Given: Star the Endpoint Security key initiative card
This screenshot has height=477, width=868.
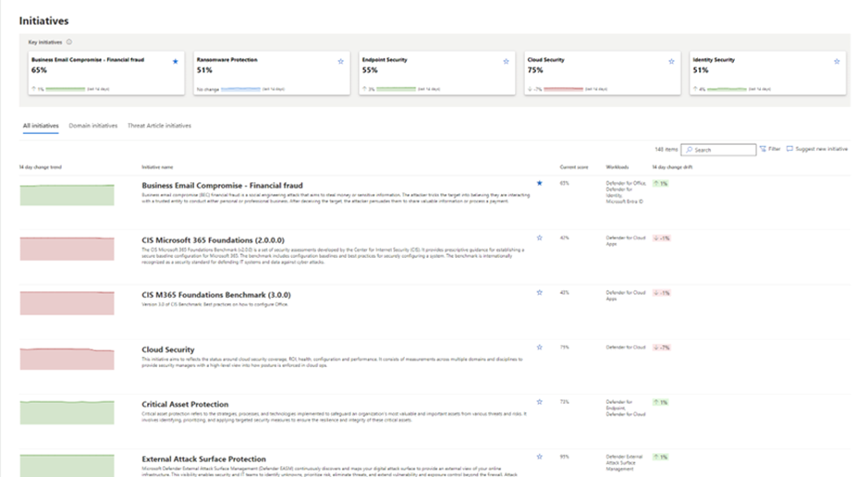Looking at the screenshot, I should [506, 61].
